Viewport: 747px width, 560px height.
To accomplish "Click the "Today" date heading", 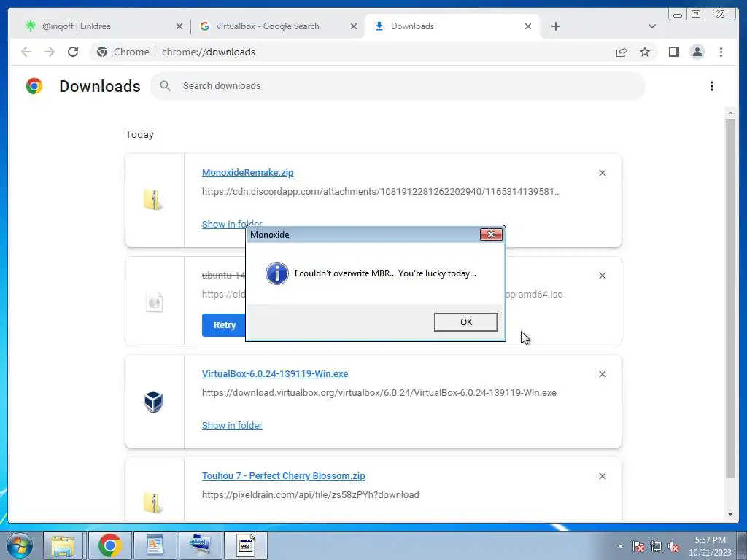I will tap(139, 134).
